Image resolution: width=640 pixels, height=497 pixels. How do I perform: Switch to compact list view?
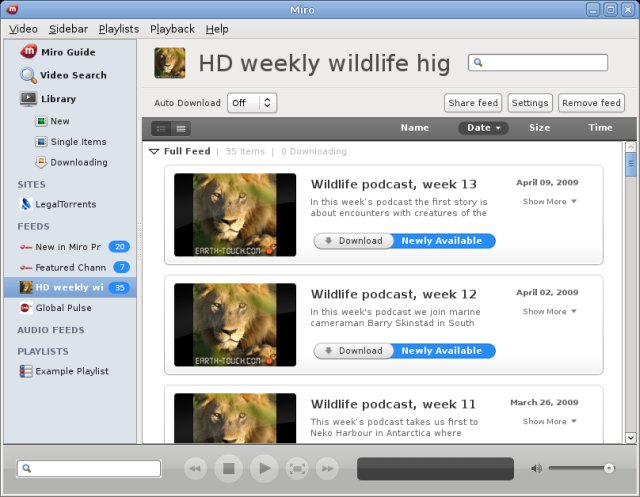181,129
